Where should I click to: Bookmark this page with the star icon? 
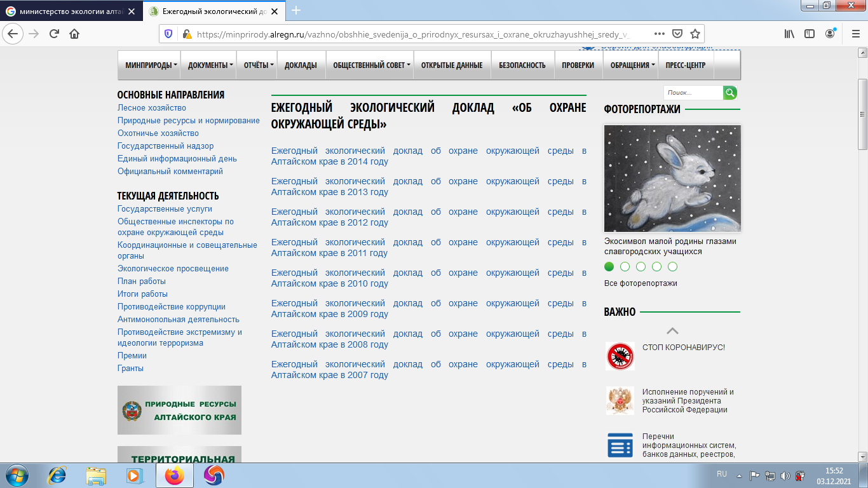[x=695, y=34]
